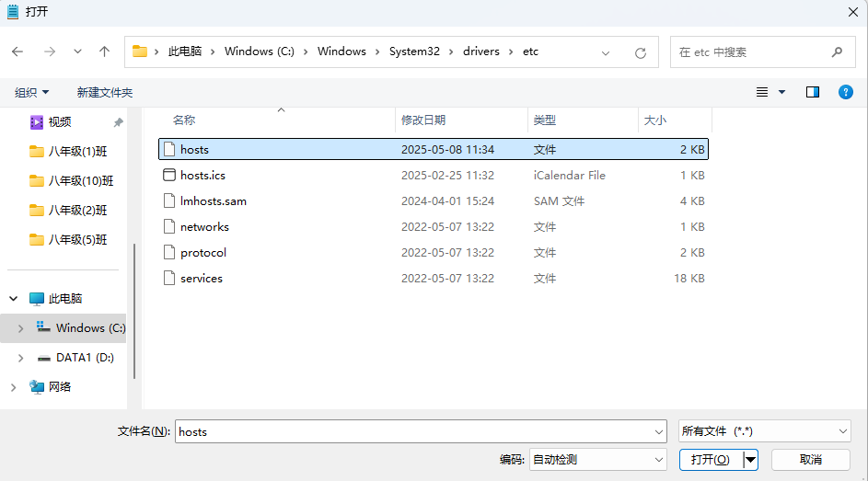Click the lmhosts.sam file icon
This screenshot has height=481, width=868.
[169, 200]
